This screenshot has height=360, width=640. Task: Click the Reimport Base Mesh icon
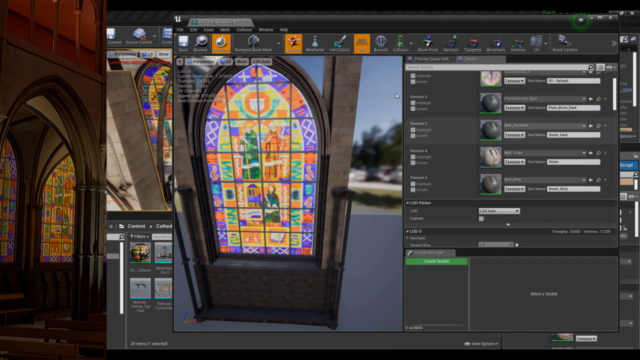(x=253, y=43)
